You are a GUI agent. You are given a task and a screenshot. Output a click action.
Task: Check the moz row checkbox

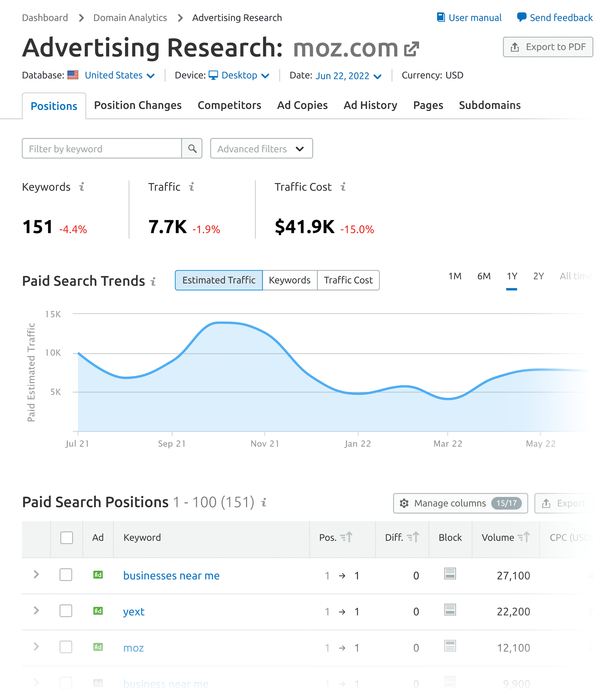tap(66, 647)
